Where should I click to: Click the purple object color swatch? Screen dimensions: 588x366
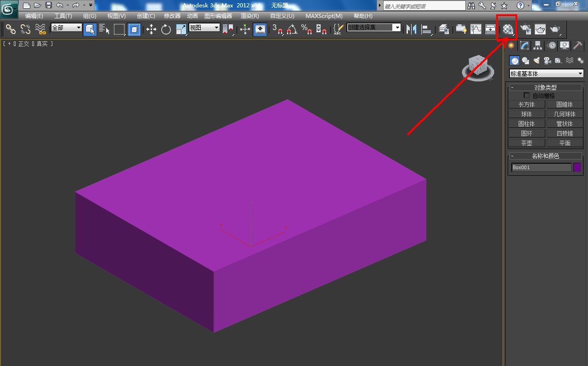click(x=577, y=167)
